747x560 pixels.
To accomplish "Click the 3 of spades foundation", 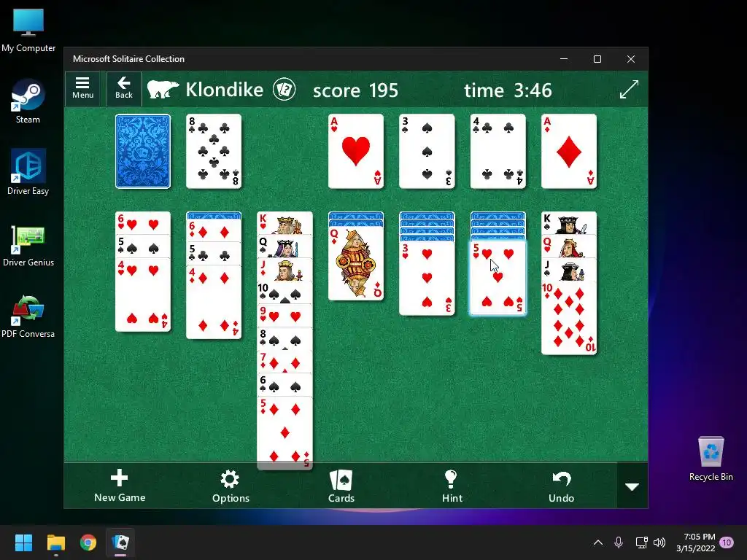I will 427,152.
